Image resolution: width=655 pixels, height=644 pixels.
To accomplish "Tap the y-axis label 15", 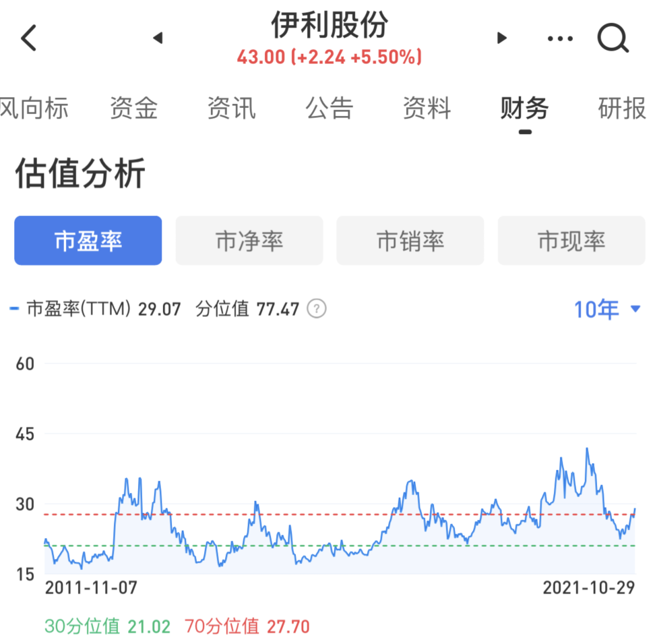I will tap(25, 575).
